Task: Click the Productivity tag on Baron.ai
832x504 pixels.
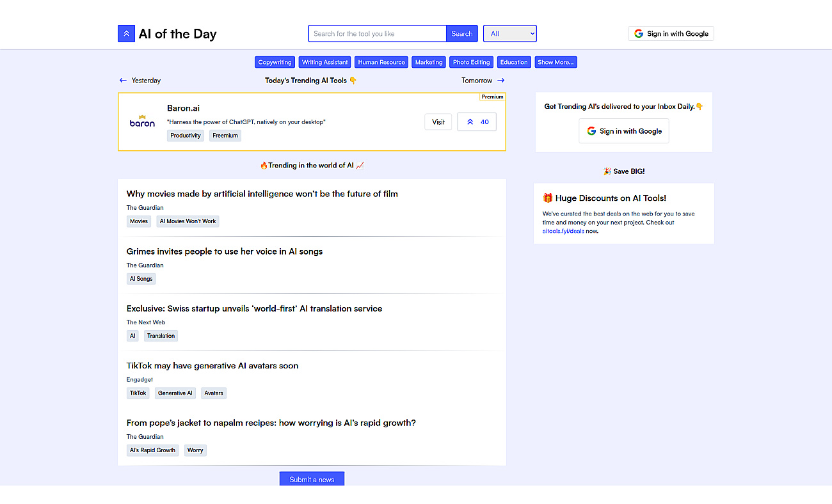Action: [186, 136]
